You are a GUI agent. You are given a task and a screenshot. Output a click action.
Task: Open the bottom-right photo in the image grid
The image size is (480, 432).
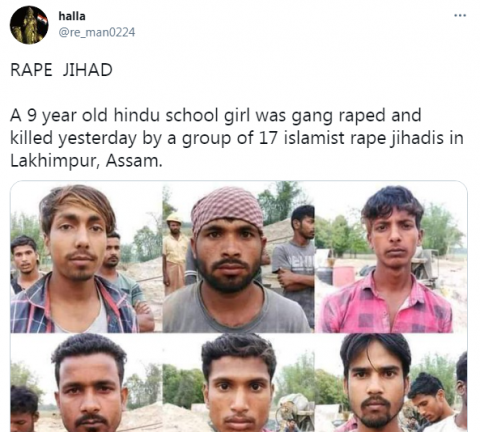tap(391, 383)
